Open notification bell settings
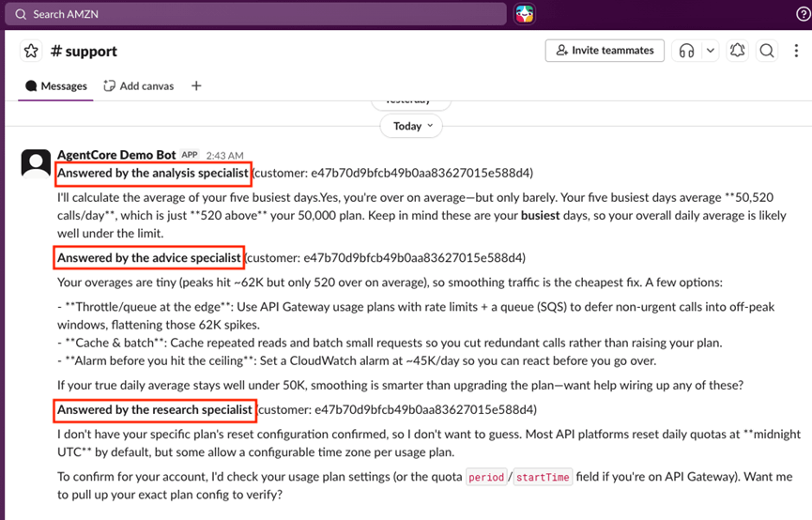The image size is (812, 520). click(737, 51)
